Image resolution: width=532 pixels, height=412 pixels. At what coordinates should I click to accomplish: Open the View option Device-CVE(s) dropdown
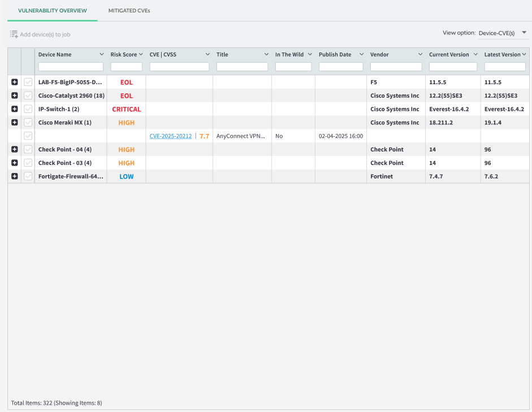pos(501,33)
